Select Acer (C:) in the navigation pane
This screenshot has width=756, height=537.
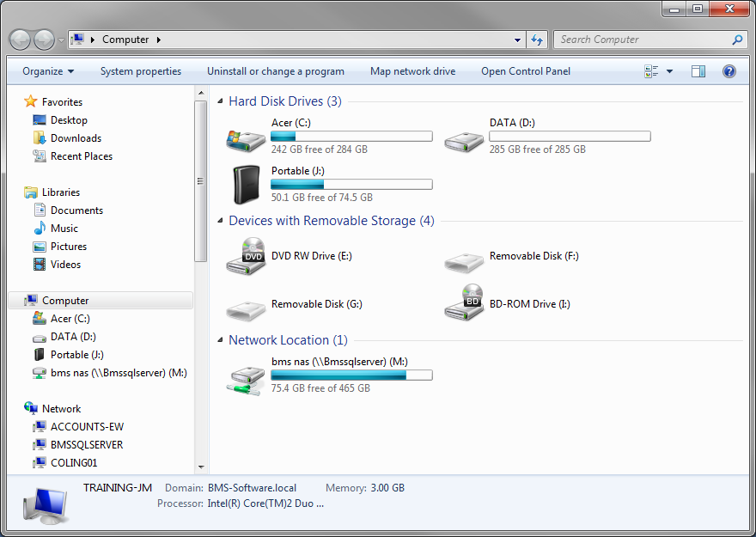coord(70,319)
